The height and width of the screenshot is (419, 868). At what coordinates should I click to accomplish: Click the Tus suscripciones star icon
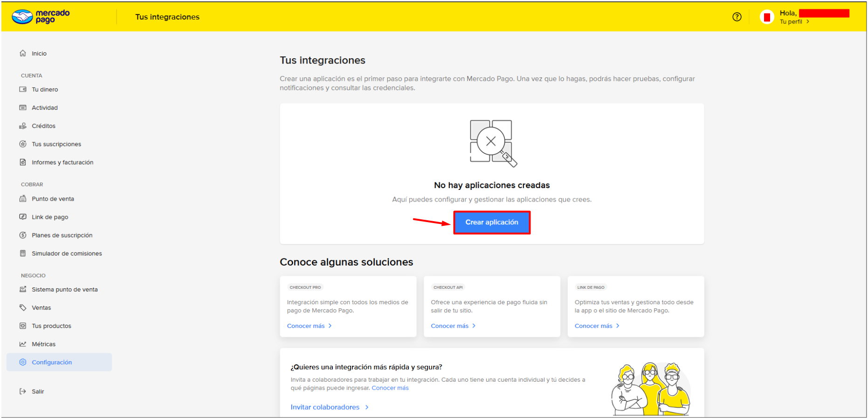[x=23, y=144]
